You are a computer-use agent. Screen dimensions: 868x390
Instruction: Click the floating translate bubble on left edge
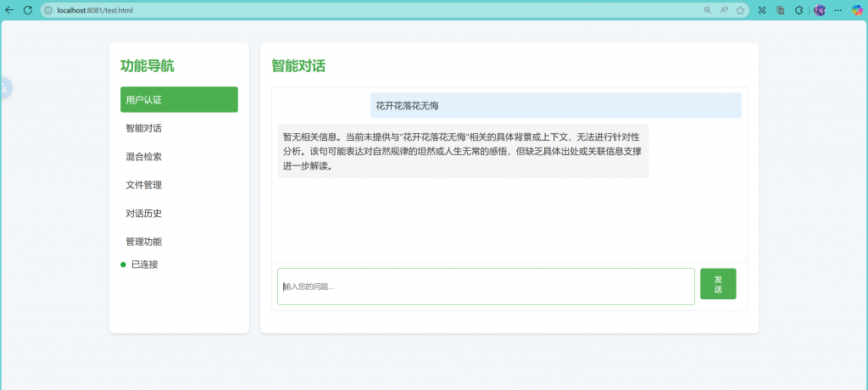(4, 87)
